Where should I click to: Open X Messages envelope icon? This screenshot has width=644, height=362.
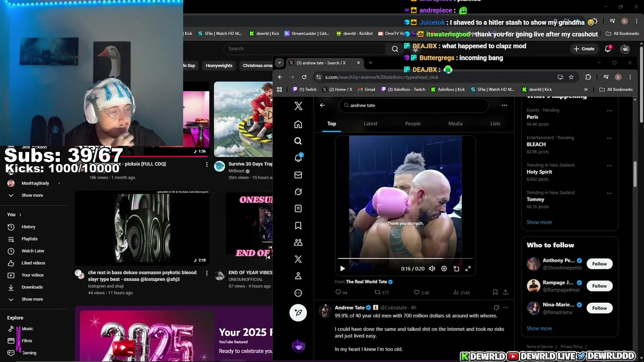point(298,175)
